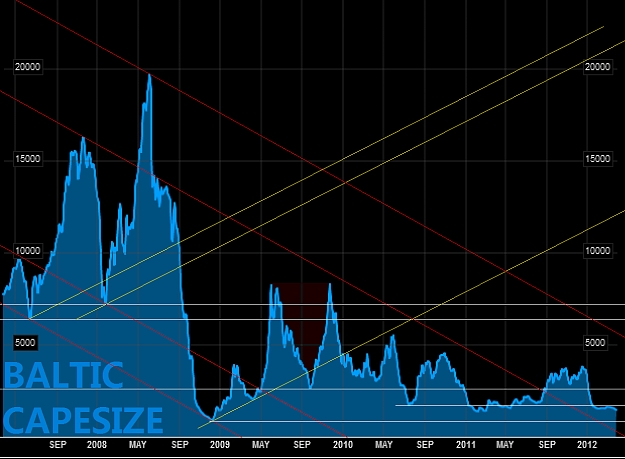Click the MAY label between 2009 and 2010
The width and height of the screenshot is (625, 459).
click(x=261, y=445)
